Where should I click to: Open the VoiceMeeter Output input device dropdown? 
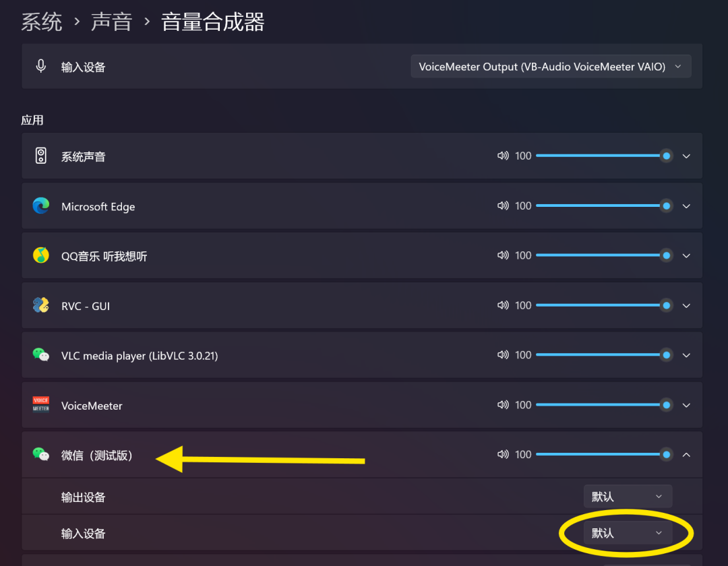pos(551,66)
